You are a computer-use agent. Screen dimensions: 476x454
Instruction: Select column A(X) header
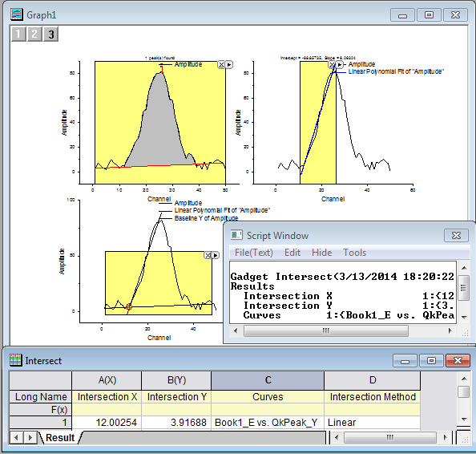coord(107,380)
